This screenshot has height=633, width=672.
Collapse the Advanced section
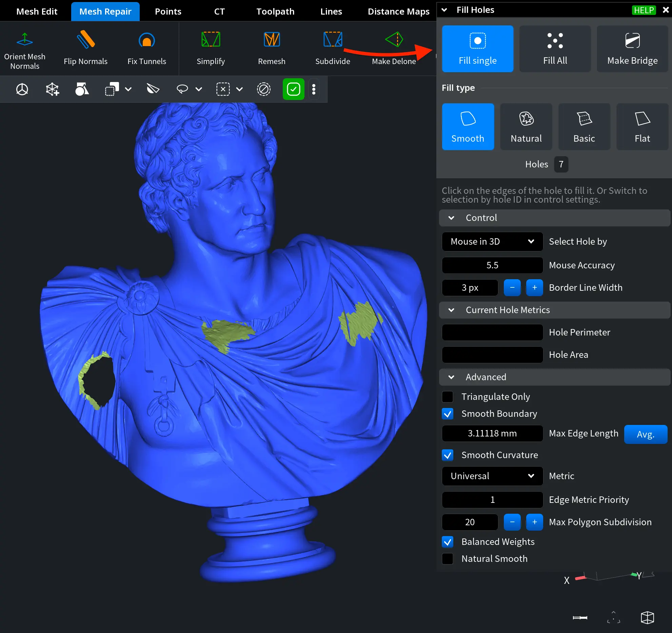(451, 377)
